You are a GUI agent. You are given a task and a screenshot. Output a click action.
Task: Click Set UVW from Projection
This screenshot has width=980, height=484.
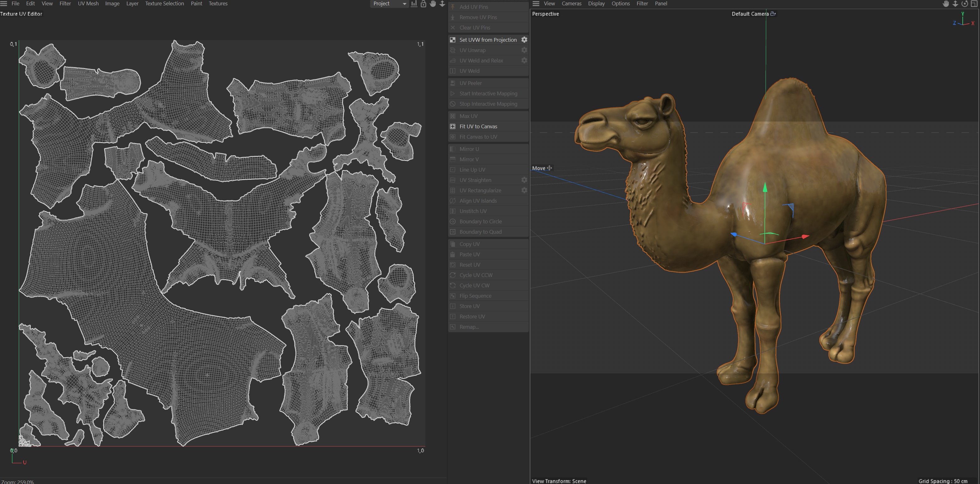[488, 40]
